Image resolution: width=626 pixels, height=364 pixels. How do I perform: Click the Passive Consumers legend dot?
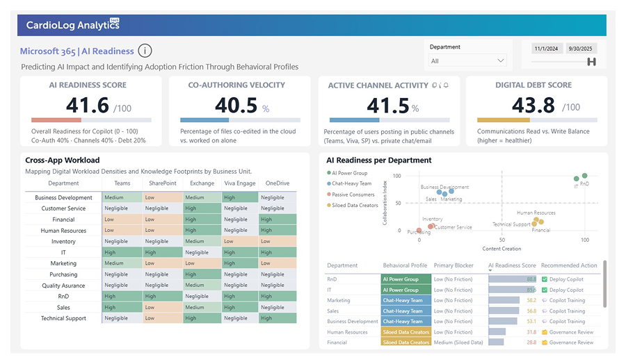point(329,195)
